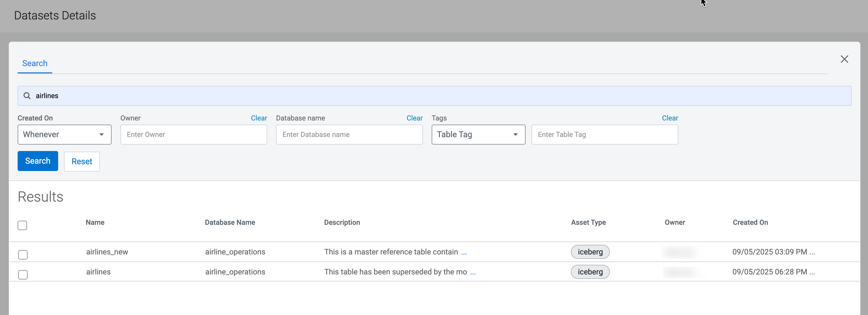Focus the Enter Owner input field
The height and width of the screenshot is (315, 868).
tap(194, 135)
